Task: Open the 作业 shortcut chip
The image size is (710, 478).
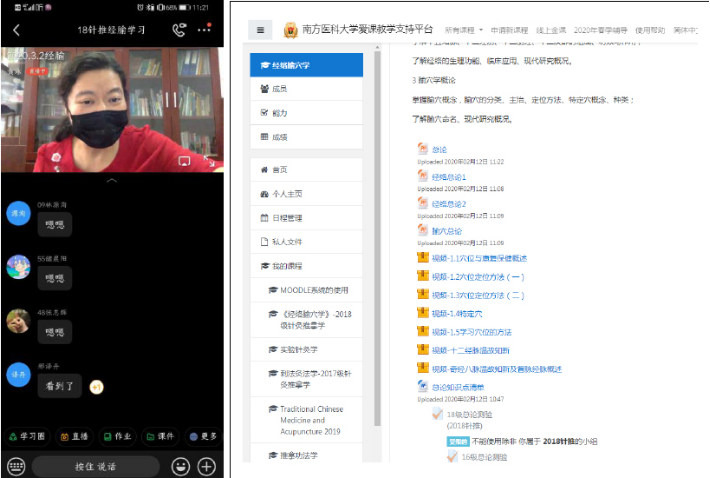Action: pos(117,436)
